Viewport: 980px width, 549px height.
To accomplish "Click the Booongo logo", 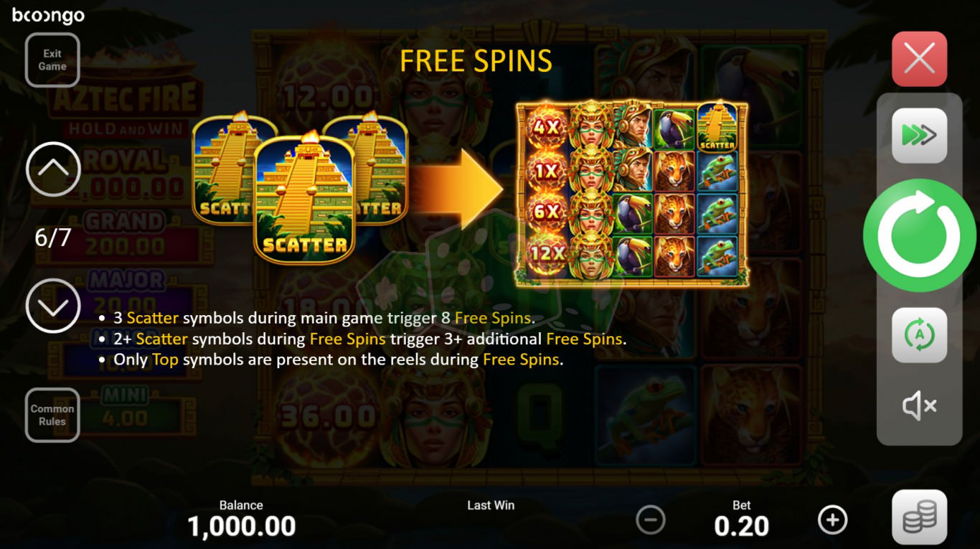I will click(x=48, y=15).
